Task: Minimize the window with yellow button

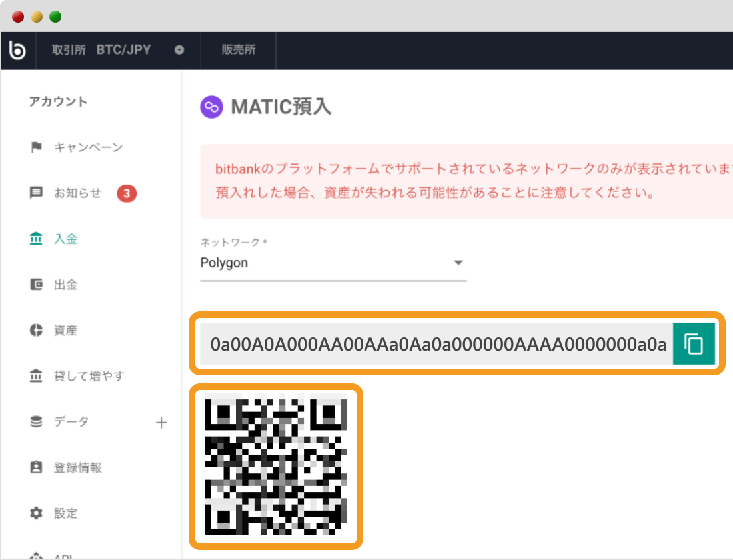Action: point(37,17)
